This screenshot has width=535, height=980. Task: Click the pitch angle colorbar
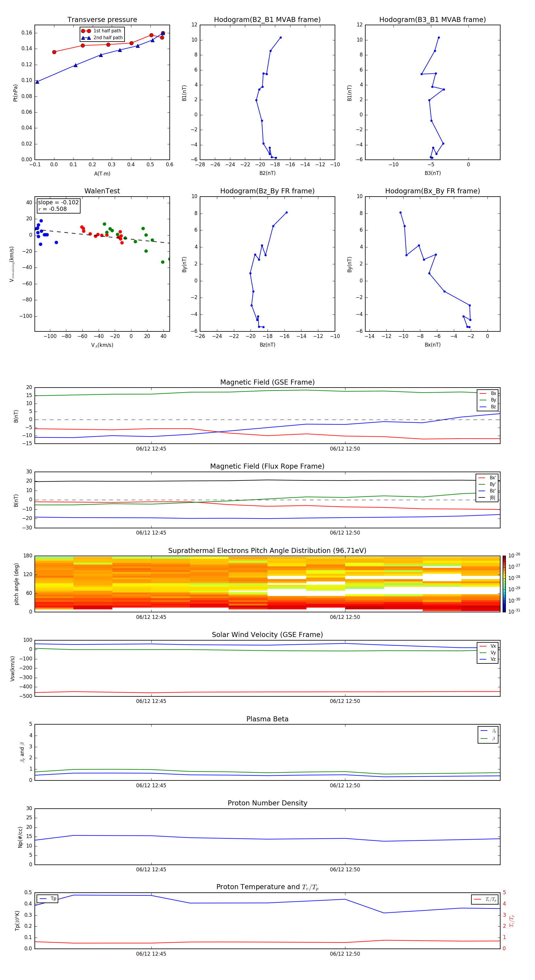pyautogui.click(x=504, y=584)
